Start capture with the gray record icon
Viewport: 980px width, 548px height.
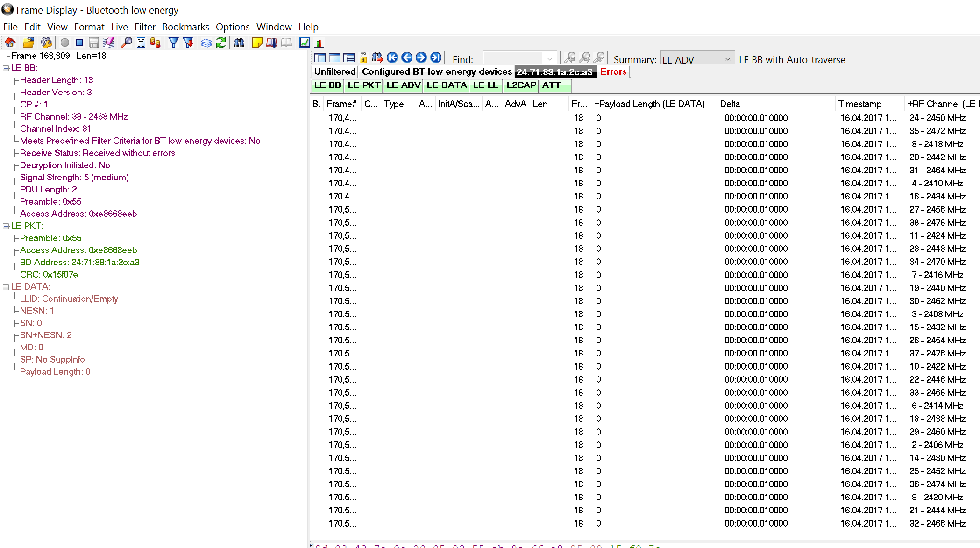pos(65,43)
